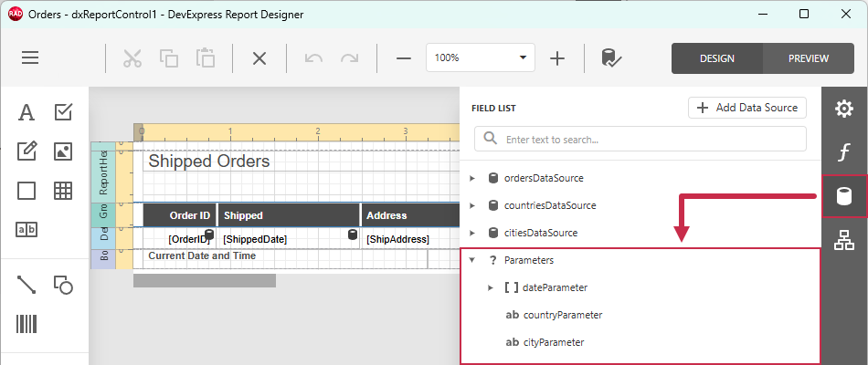The width and height of the screenshot is (868, 365).
Task: Click the Validate Bindings toolbar icon
Action: [611, 58]
